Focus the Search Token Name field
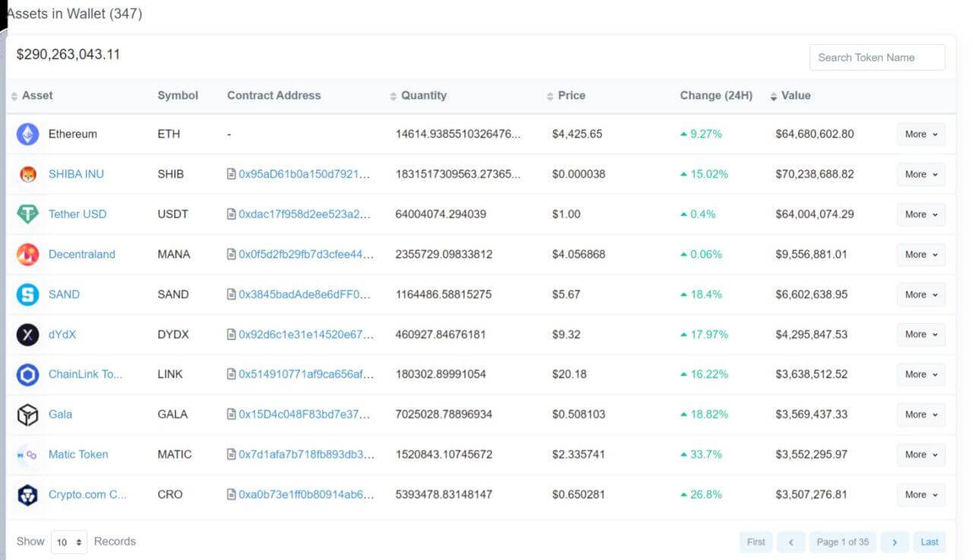The image size is (973, 560). click(877, 58)
